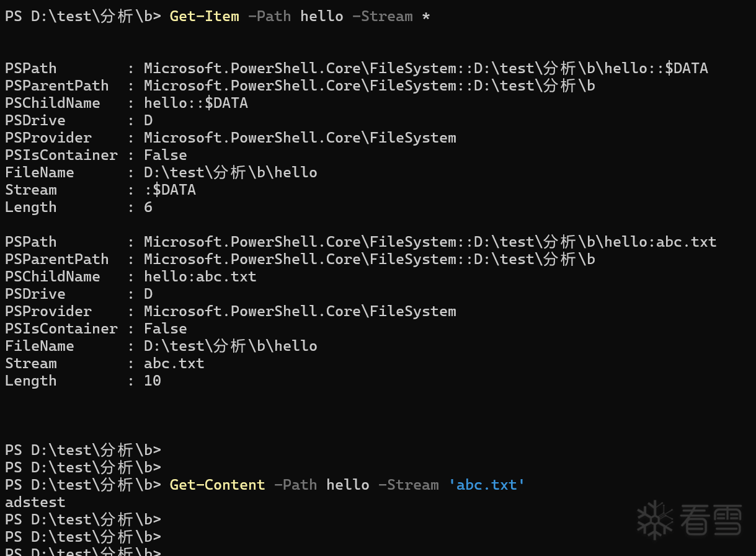This screenshot has width=756, height=556.
Task: Click the Stream value :$DATA
Action: [170, 190]
